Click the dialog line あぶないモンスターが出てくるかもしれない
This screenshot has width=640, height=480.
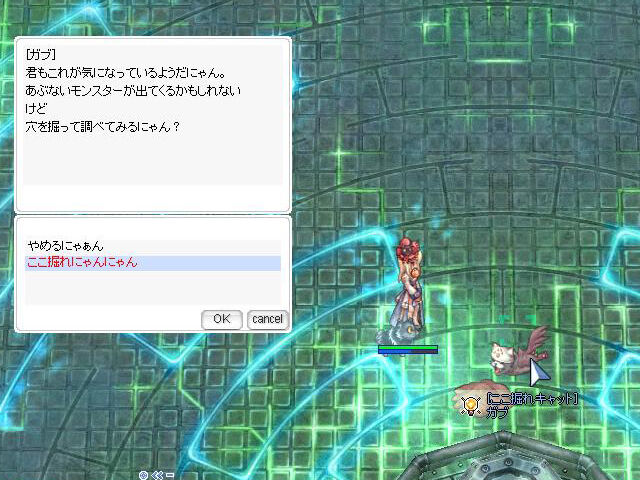(x=133, y=90)
